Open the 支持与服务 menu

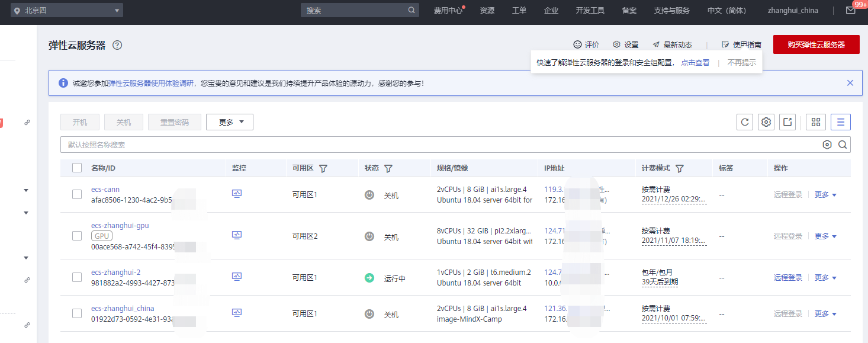671,11
